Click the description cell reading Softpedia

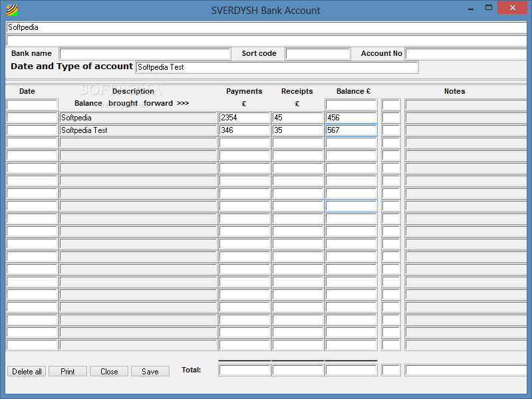tap(138, 118)
